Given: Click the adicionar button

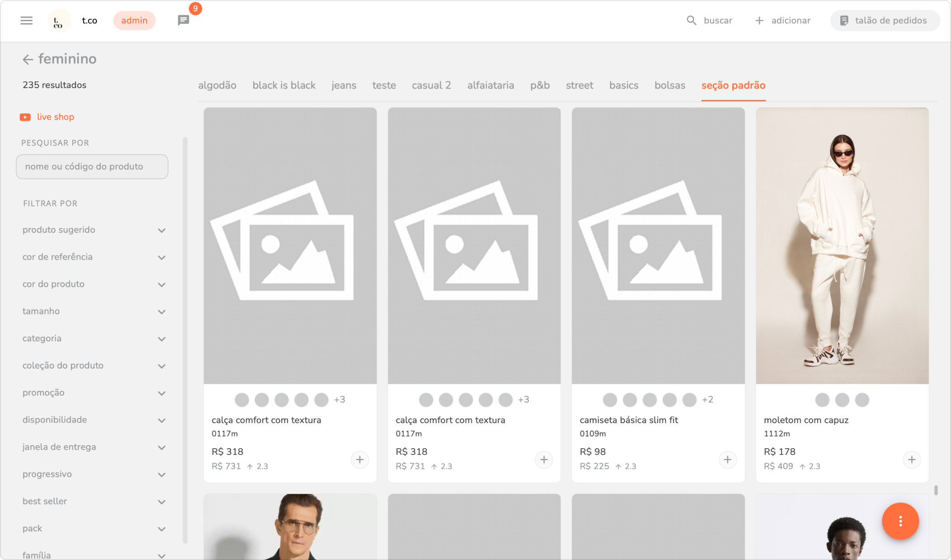Looking at the screenshot, I should tap(783, 20).
